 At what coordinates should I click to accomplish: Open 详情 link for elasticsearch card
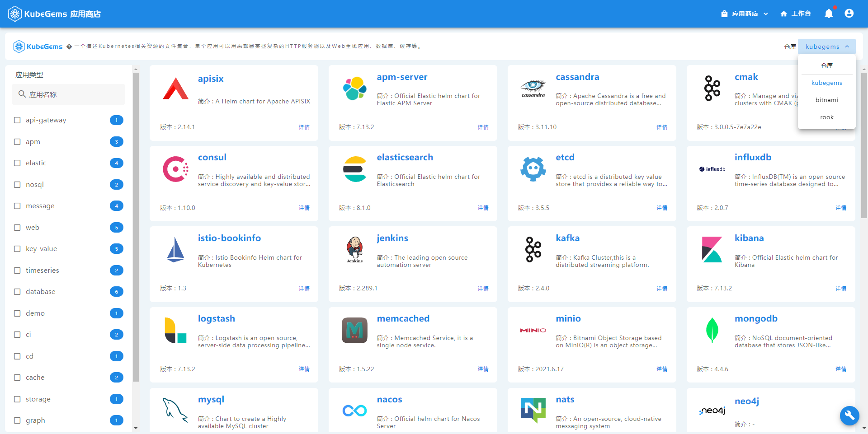click(x=483, y=208)
